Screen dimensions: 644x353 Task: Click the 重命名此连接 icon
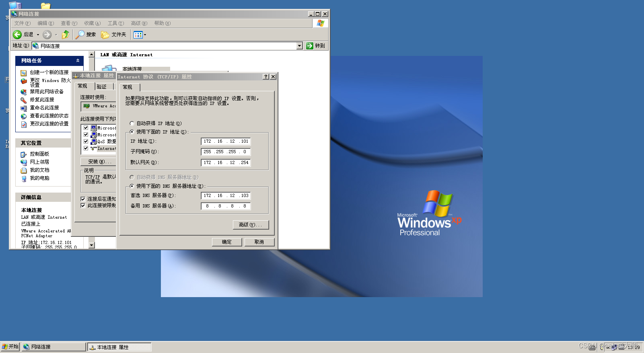[x=24, y=108]
